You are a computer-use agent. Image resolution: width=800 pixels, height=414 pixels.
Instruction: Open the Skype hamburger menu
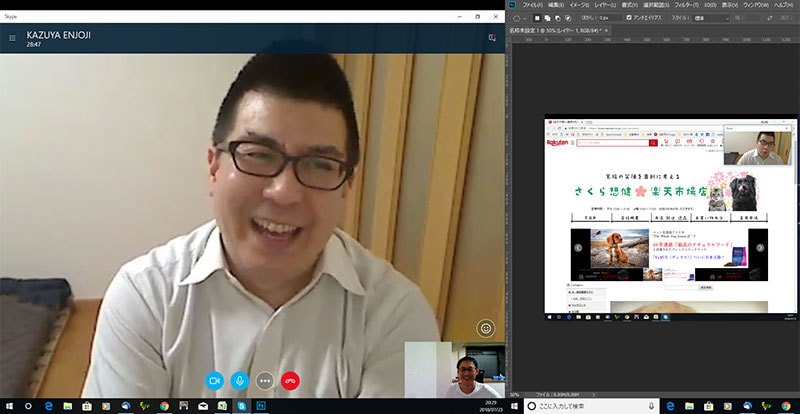(x=12, y=38)
